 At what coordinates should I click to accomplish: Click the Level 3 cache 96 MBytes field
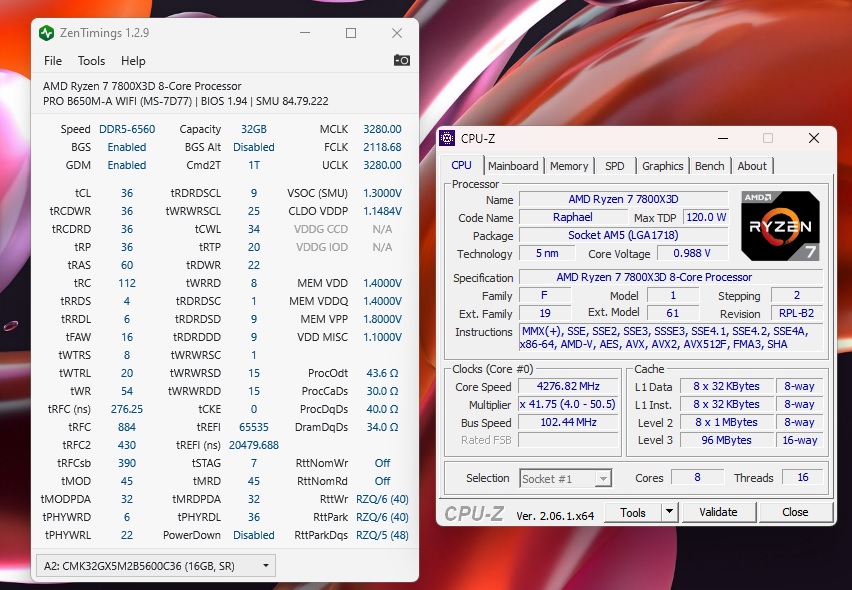click(x=726, y=440)
